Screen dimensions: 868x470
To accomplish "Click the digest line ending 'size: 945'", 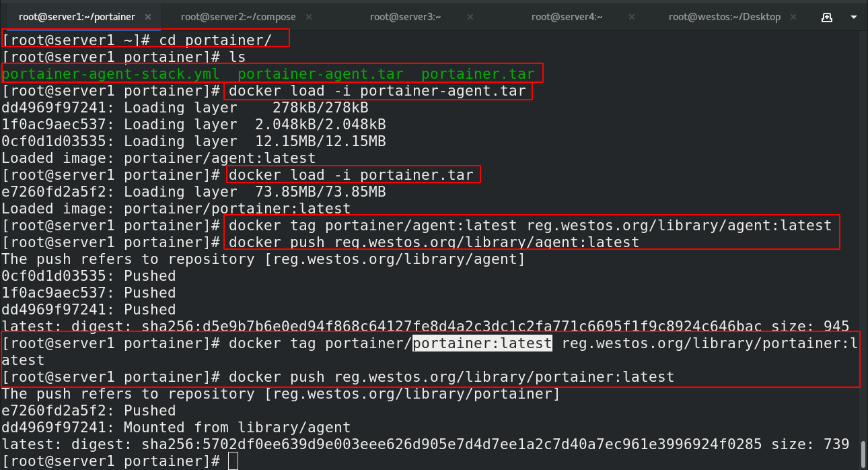I will [426, 326].
